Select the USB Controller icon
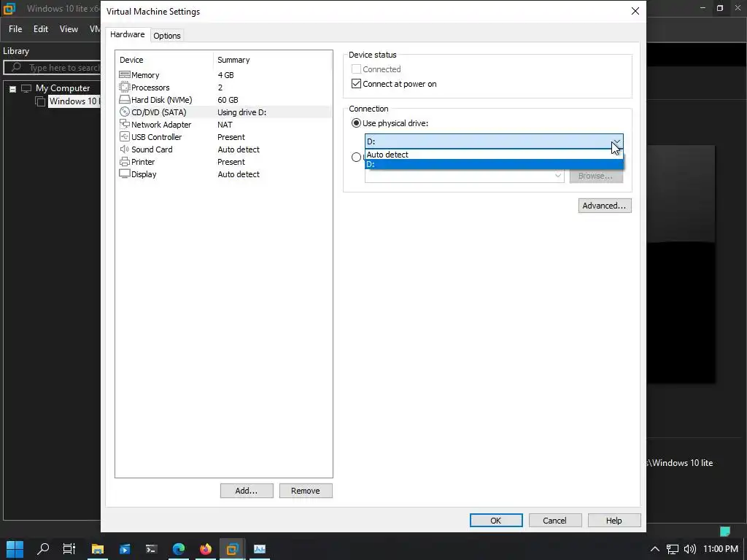The image size is (747, 560). pyautogui.click(x=124, y=136)
